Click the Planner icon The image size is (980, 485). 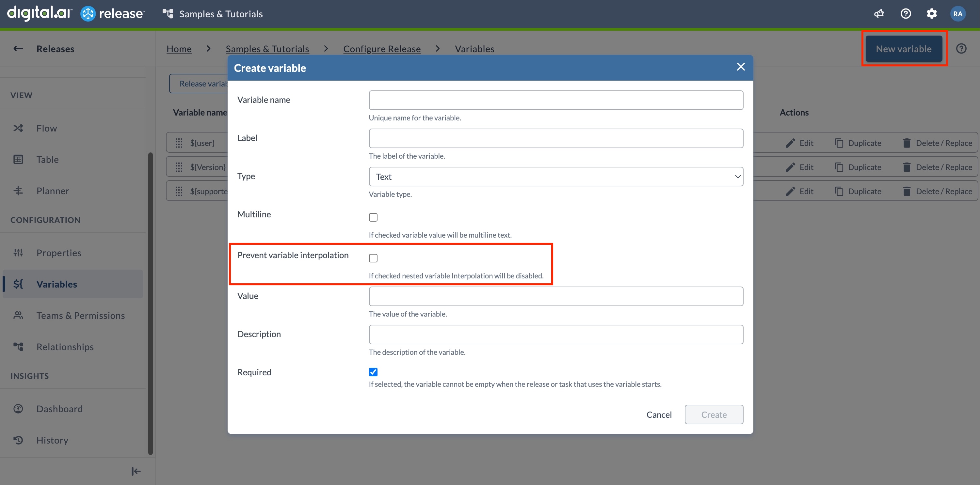coord(18,191)
